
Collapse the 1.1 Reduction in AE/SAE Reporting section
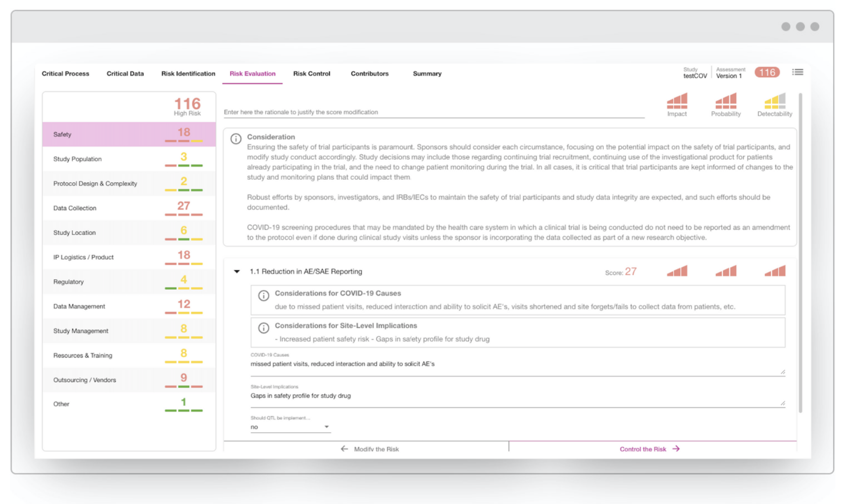pyautogui.click(x=237, y=271)
